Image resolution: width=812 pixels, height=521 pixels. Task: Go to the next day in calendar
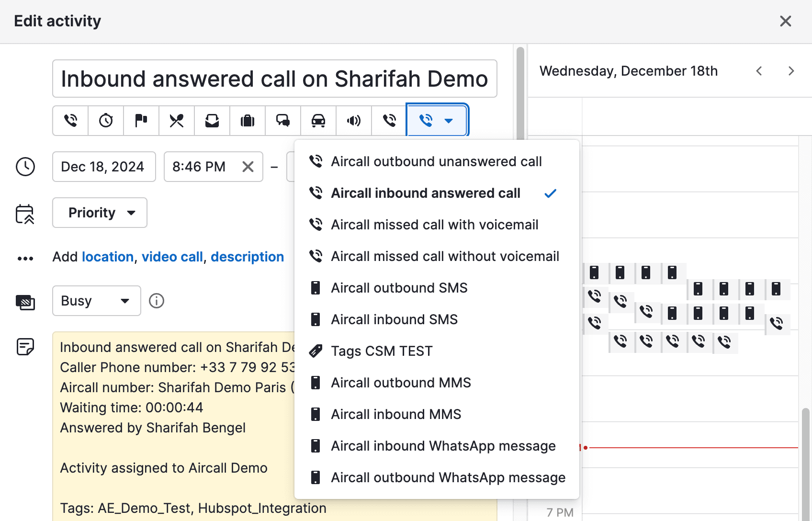pos(791,70)
